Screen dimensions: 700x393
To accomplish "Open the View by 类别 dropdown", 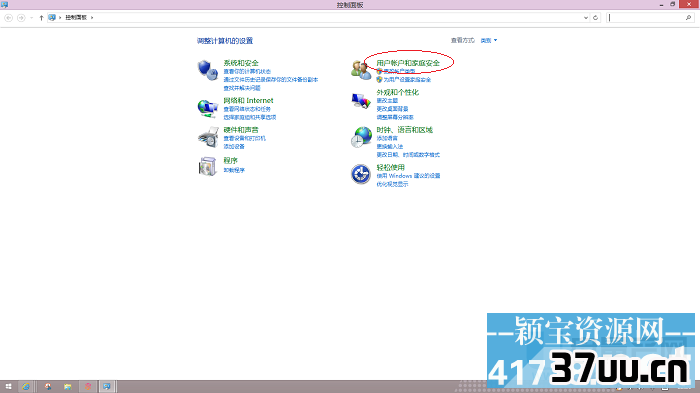I will tap(489, 40).
